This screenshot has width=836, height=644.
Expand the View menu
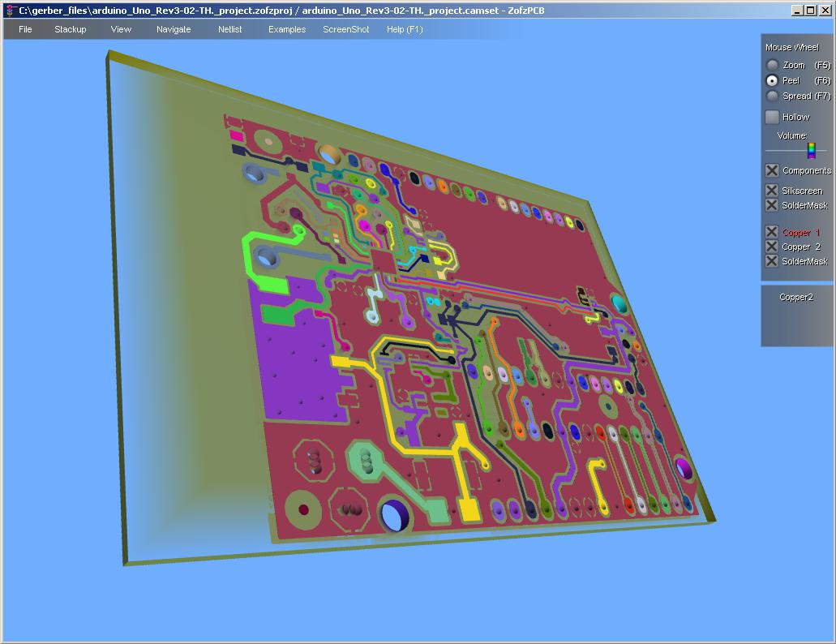121,29
